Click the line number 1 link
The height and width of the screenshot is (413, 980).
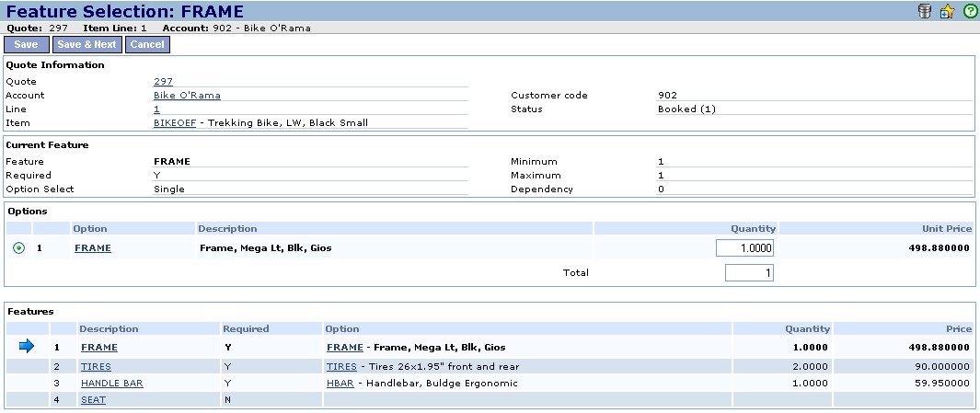[x=156, y=109]
